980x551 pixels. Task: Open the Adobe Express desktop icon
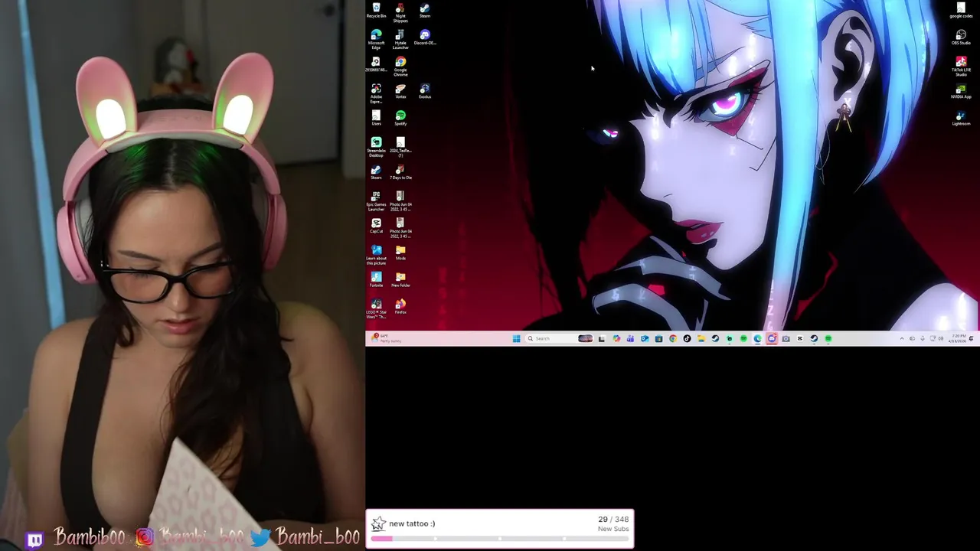click(376, 93)
